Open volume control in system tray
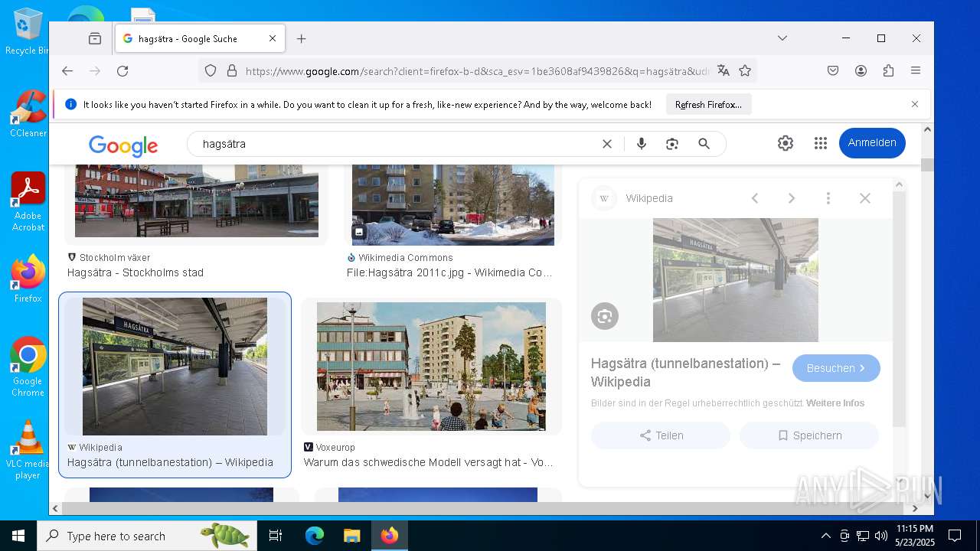This screenshot has width=980, height=551. [x=881, y=536]
